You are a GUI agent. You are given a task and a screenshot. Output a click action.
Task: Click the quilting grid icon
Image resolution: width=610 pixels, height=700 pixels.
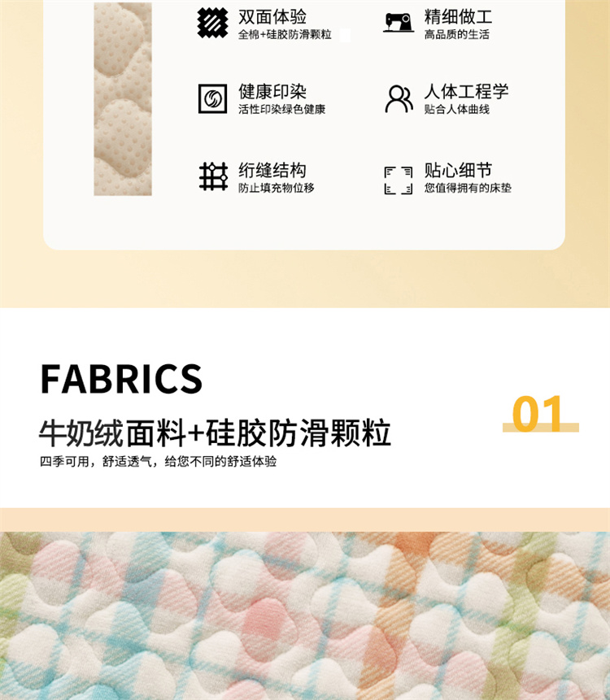(213, 176)
